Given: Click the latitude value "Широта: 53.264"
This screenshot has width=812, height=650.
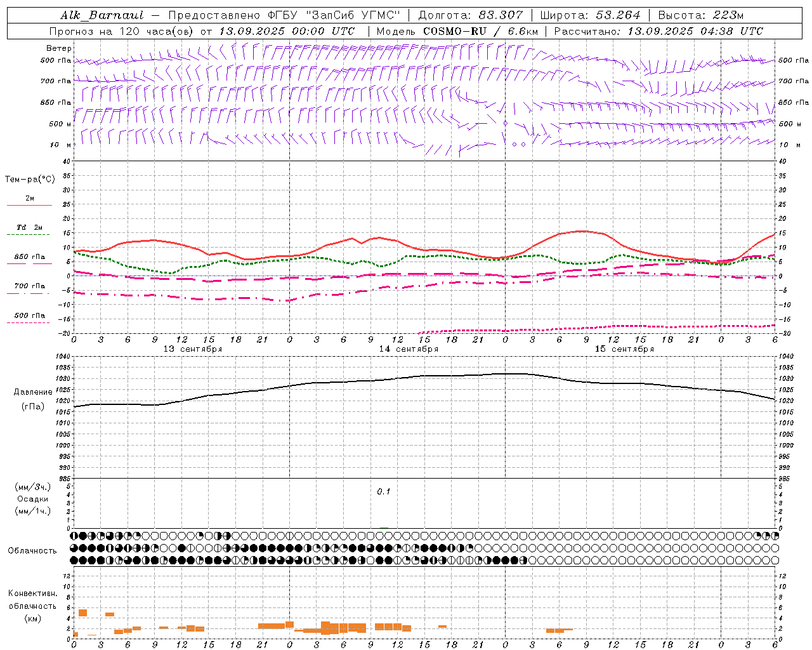Looking at the screenshot, I should (590, 15).
